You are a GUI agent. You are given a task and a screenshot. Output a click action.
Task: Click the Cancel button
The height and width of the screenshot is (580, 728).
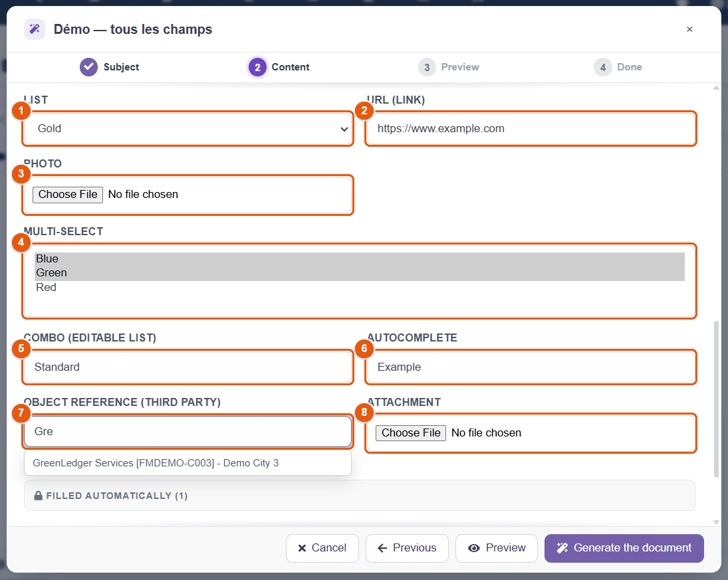[x=322, y=548]
